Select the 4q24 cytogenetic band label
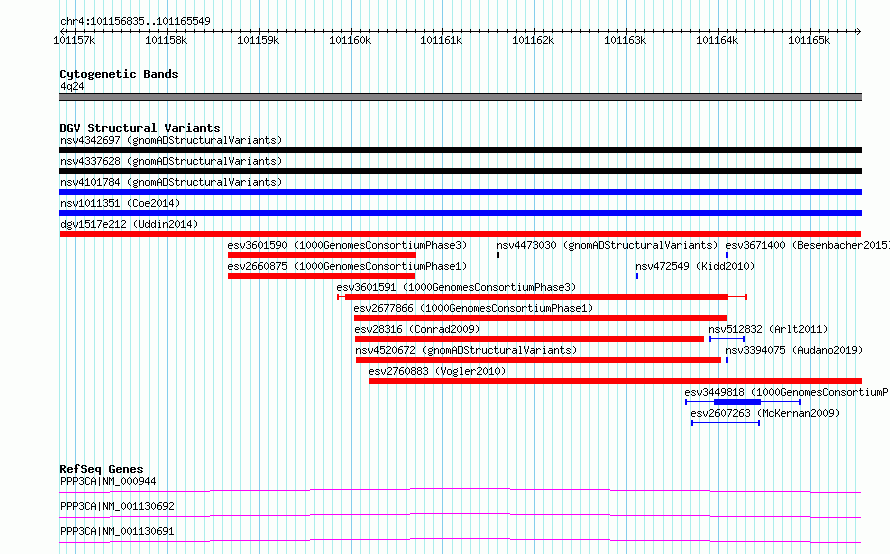The image size is (890, 554). pyautogui.click(x=72, y=86)
